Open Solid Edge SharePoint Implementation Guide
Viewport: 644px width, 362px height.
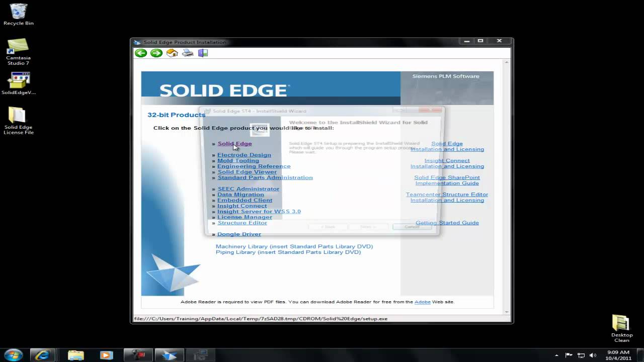click(447, 180)
